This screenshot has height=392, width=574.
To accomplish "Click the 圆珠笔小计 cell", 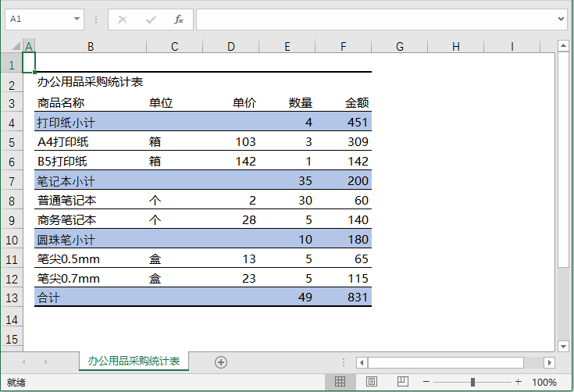I will (91, 240).
